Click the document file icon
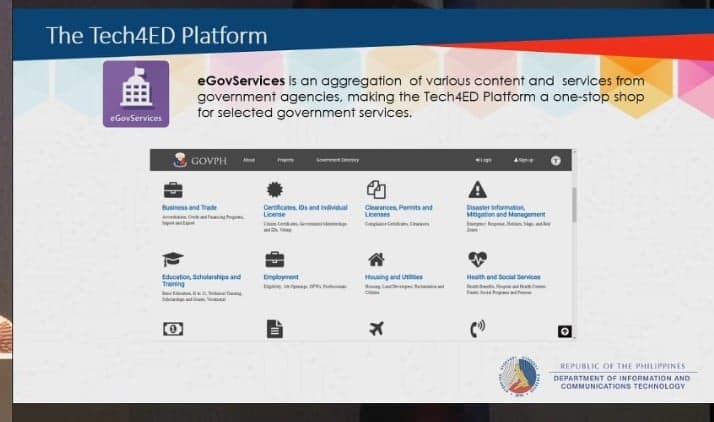This screenshot has width=714, height=422. tap(274, 328)
